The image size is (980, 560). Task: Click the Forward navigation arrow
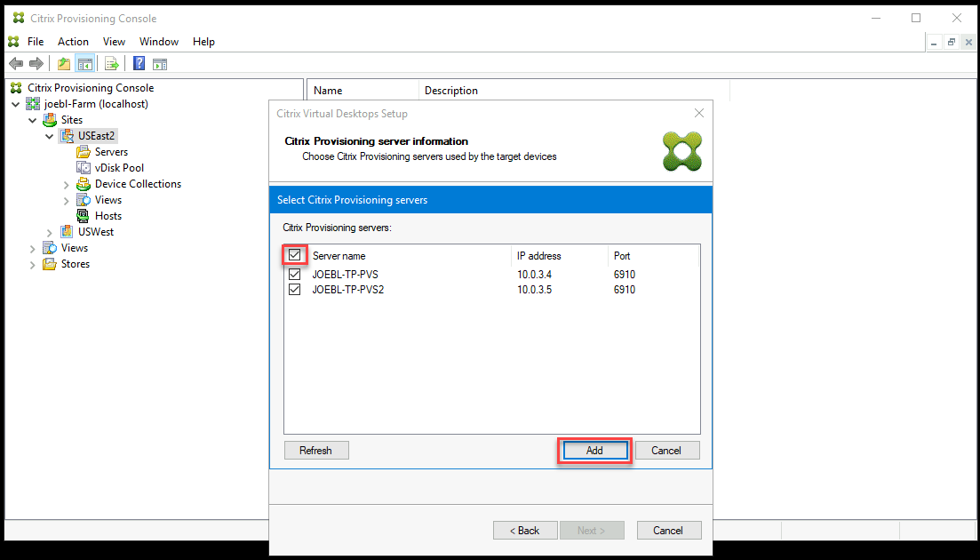35,63
